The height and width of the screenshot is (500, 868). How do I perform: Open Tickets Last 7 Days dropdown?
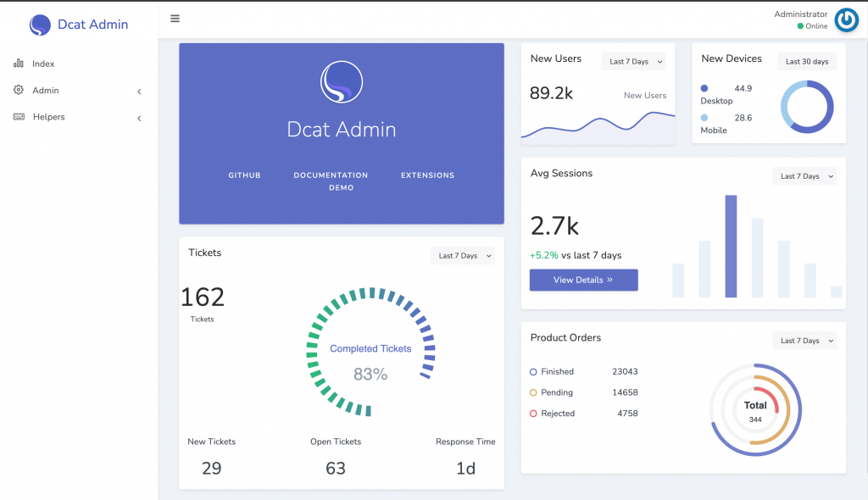(x=463, y=256)
